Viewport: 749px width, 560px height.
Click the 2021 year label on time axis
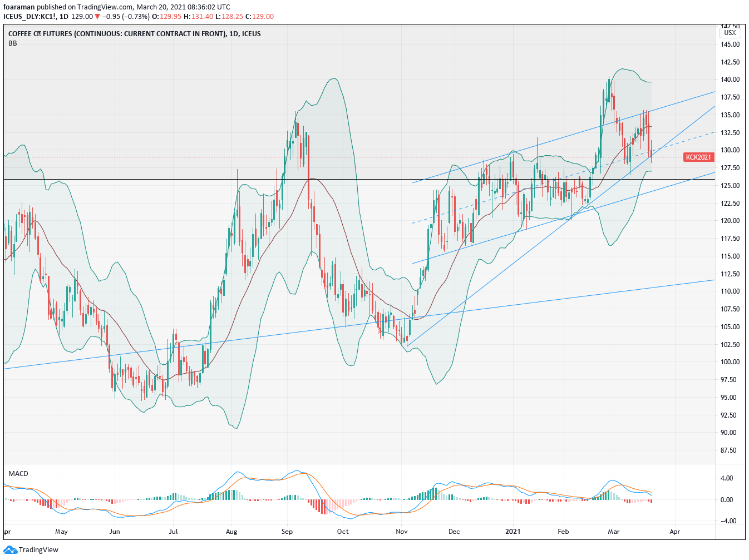[x=513, y=532]
